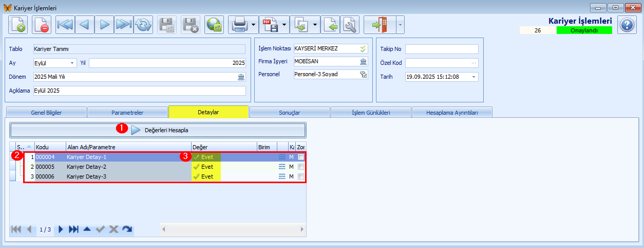This screenshot has height=248, width=644.
Task: Open the Parametreler tab
Action: [127, 112]
